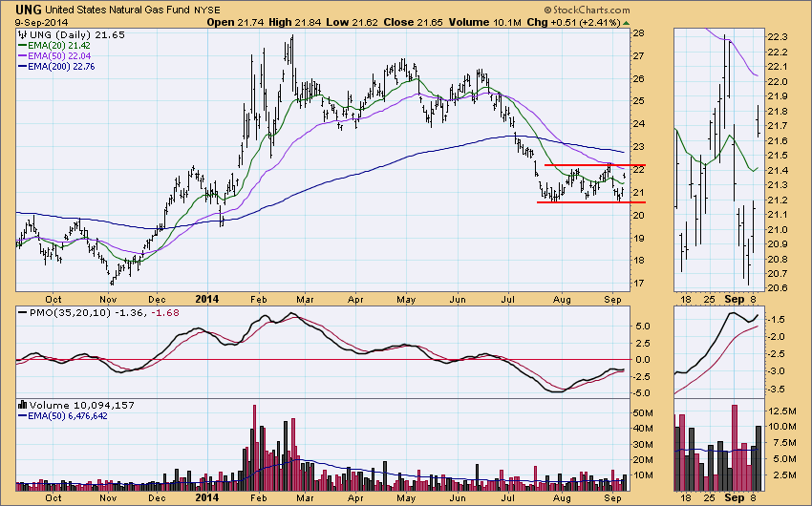Click the StockCharts.com copyright text

click(587, 10)
